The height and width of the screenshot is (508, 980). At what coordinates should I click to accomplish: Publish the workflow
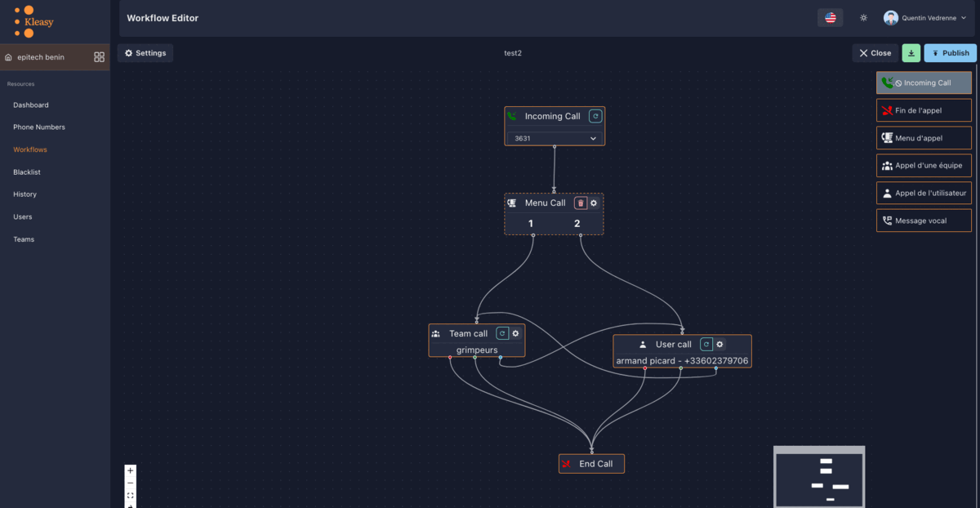point(950,53)
